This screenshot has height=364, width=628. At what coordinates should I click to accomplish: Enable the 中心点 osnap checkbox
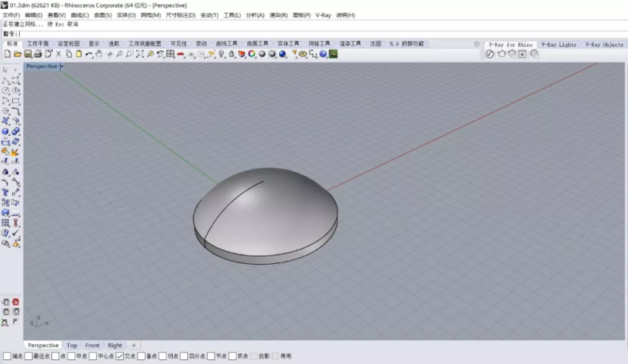92,356
